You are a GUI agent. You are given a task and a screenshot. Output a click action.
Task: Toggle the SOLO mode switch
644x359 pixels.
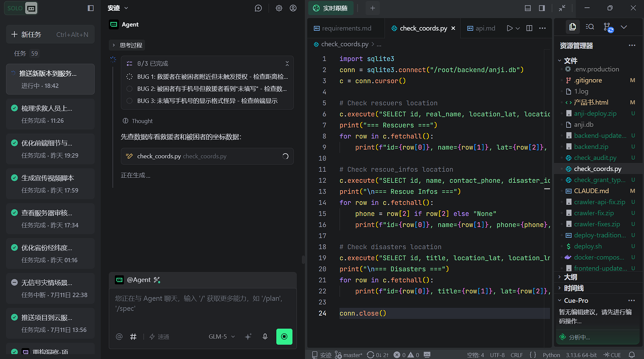(x=22, y=8)
